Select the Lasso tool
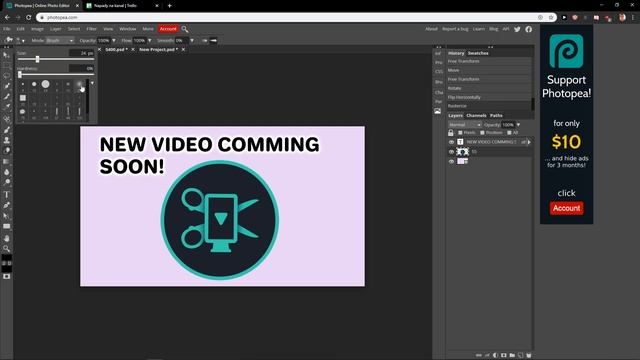This screenshot has width=640, height=360. pos(7,76)
